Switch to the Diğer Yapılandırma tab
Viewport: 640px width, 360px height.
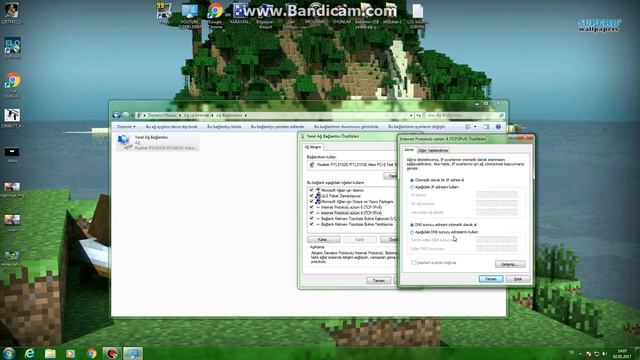pyautogui.click(x=433, y=150)
